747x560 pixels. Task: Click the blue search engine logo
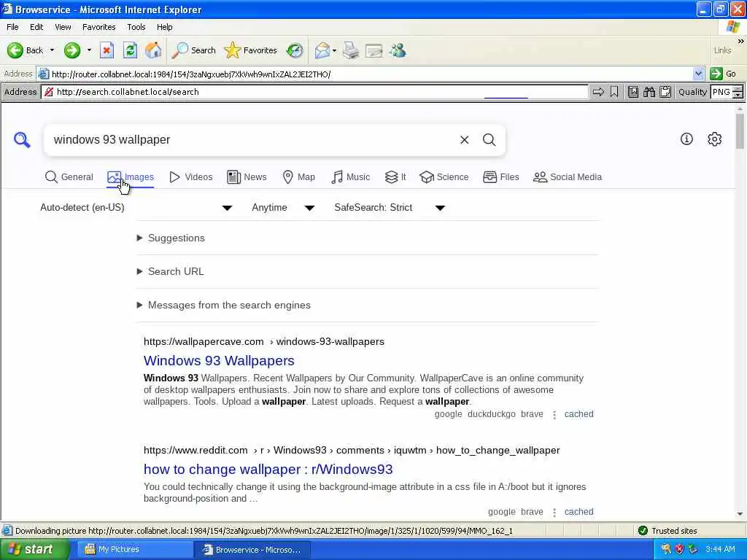22,140
